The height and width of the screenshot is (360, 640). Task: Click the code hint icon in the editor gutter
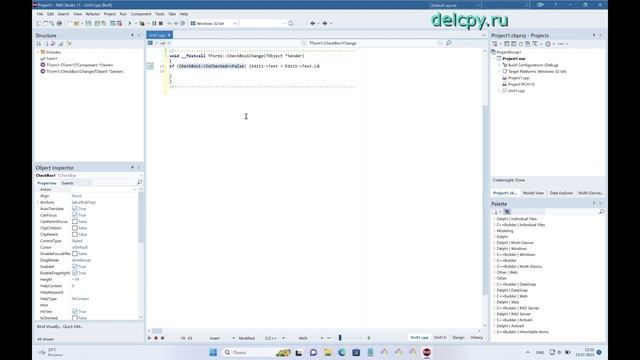pos(150,66)
